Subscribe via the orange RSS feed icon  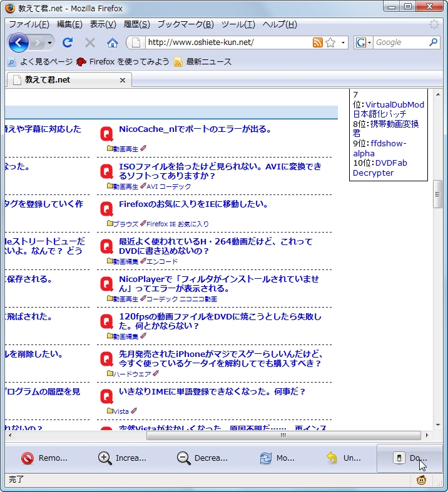[318, 43]
